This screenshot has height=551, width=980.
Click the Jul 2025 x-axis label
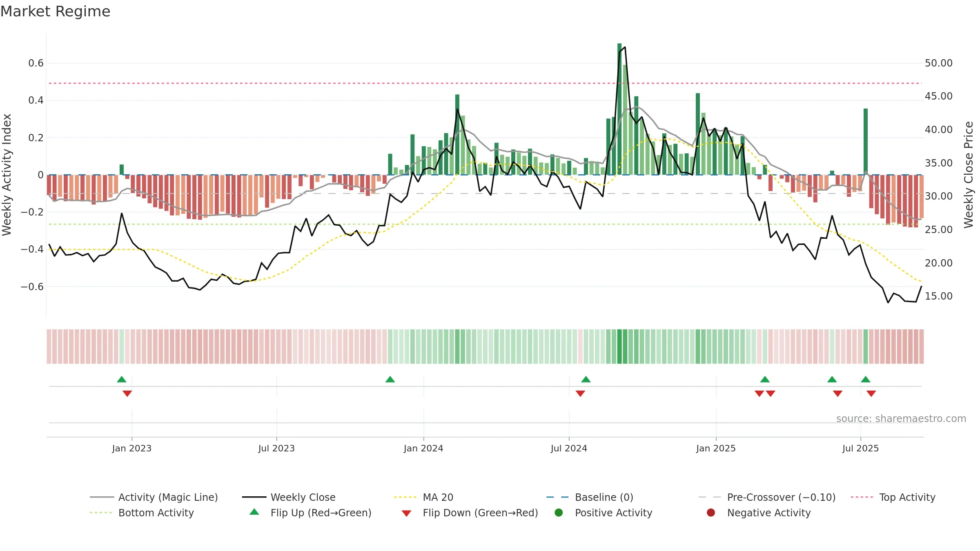(x=860, y=448)
